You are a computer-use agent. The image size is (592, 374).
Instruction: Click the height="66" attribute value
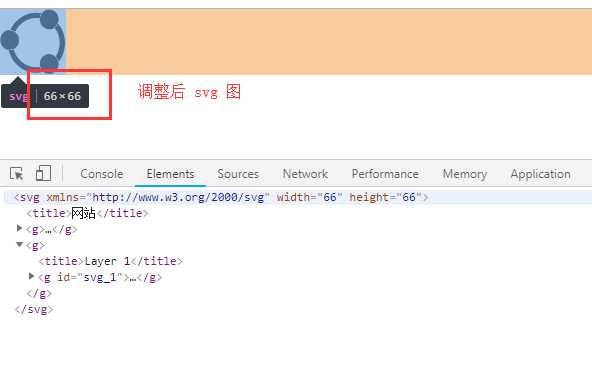pyautogui.click(x=409, y=197)
